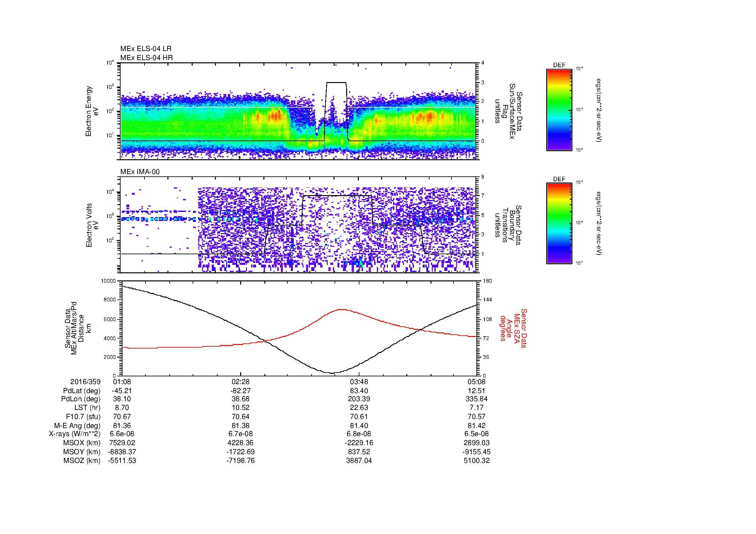Click the 'MEx IMA-00' panel title
This screenshot has height=534, width=756.
140,172
